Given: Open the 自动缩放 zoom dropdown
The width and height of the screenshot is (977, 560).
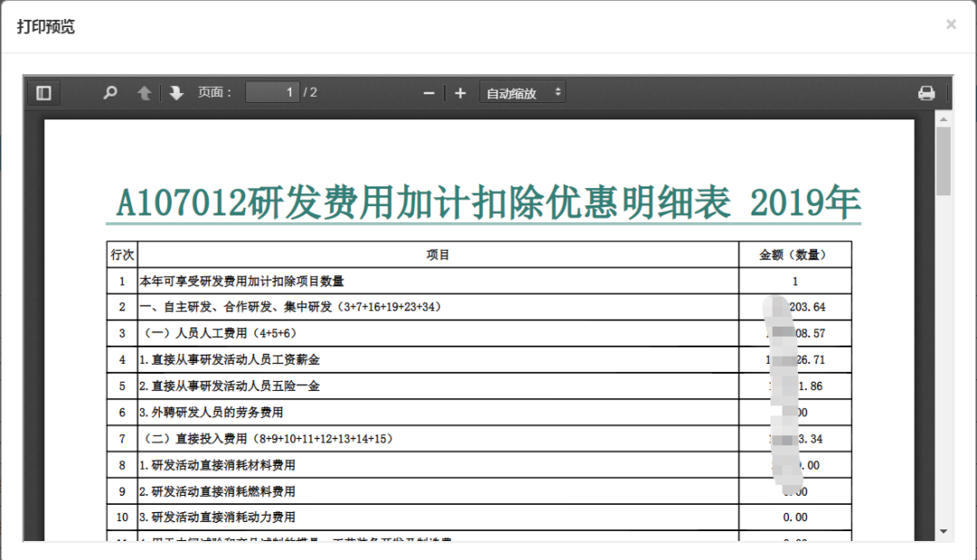Looking at the screenshot, I should 523,93.
